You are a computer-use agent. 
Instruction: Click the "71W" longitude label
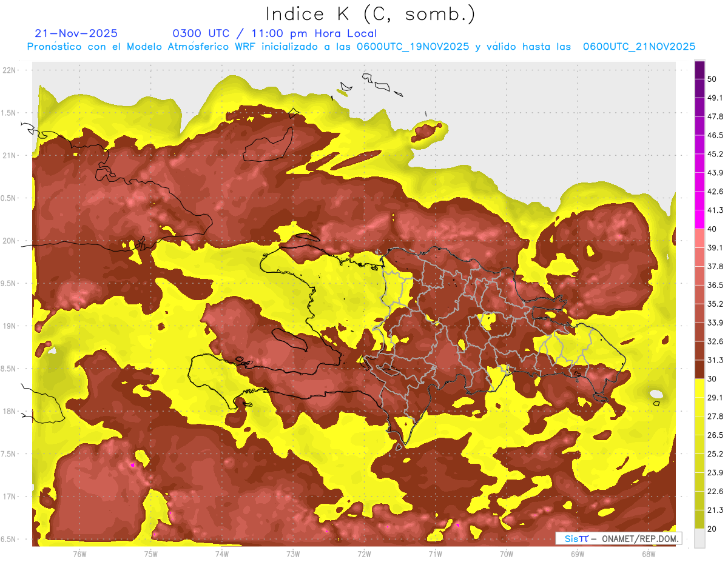coord(435,554)
